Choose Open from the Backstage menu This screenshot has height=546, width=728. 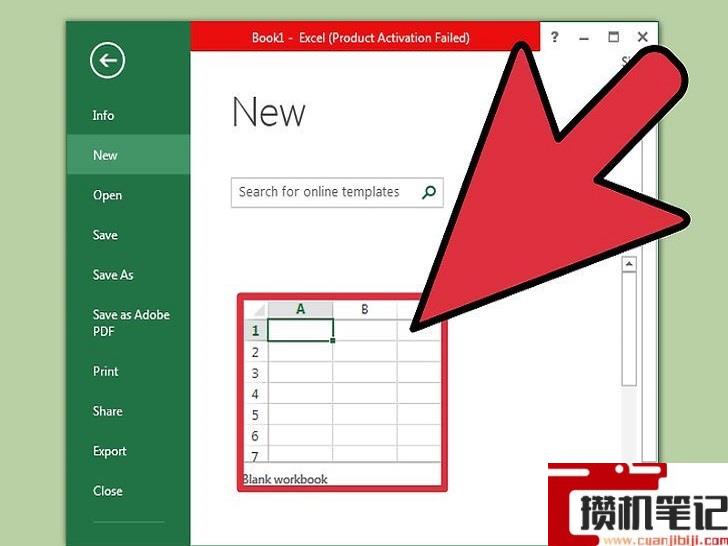pos(107,195)
